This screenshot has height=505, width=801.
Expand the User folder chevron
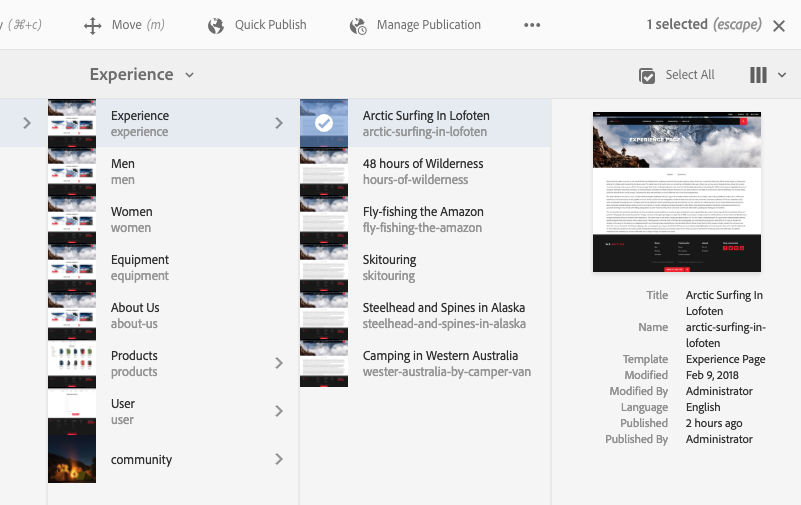(279, 411)
